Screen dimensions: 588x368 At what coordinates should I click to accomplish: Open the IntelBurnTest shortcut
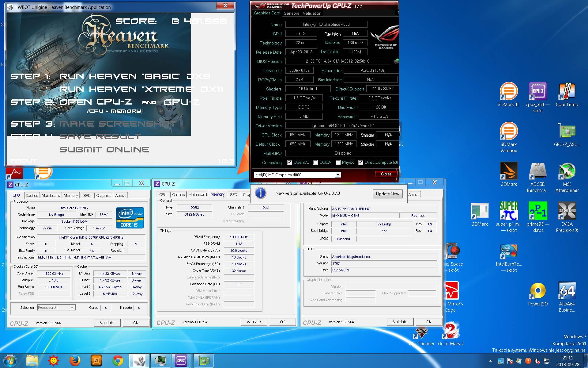point(509,258)
